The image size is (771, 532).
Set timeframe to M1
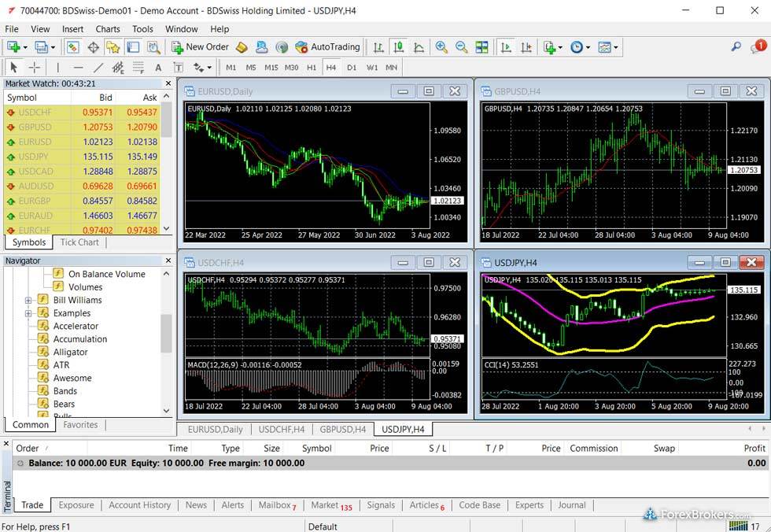click(231, 68)
